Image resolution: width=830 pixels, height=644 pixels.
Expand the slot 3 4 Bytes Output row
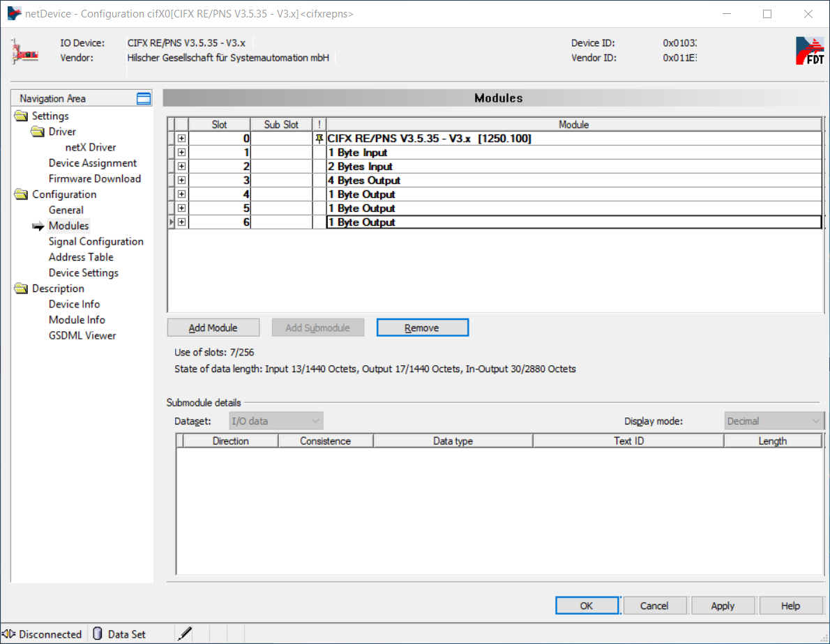[x=181, y=181]
